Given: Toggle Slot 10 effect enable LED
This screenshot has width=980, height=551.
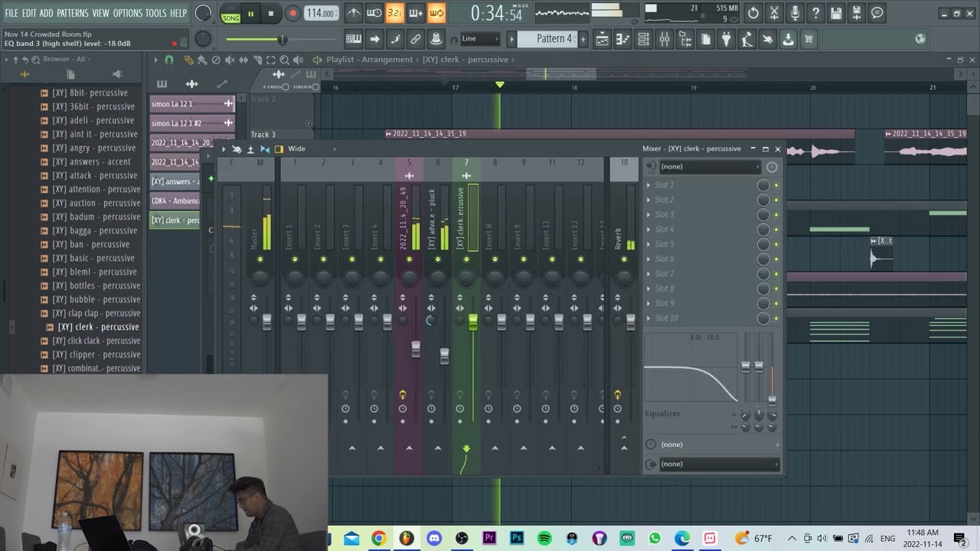Looking at the screenshot, I should [776, 318].
